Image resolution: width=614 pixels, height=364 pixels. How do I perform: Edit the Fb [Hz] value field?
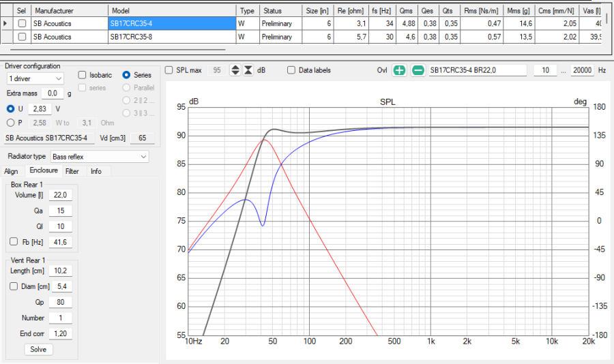tap(60, 242)
